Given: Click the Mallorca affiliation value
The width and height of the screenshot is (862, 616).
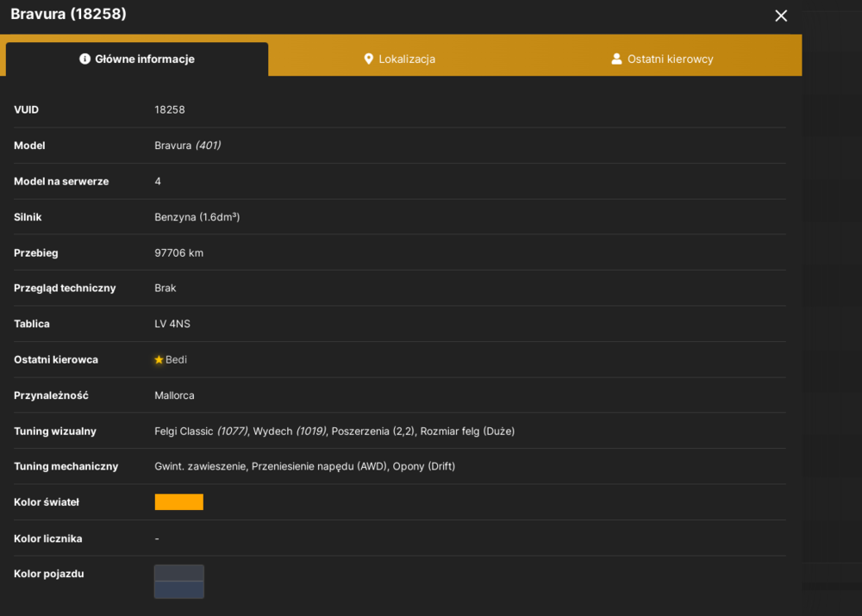Looking at the screenshot, I should pyautogui.click(x=174, y=395).
